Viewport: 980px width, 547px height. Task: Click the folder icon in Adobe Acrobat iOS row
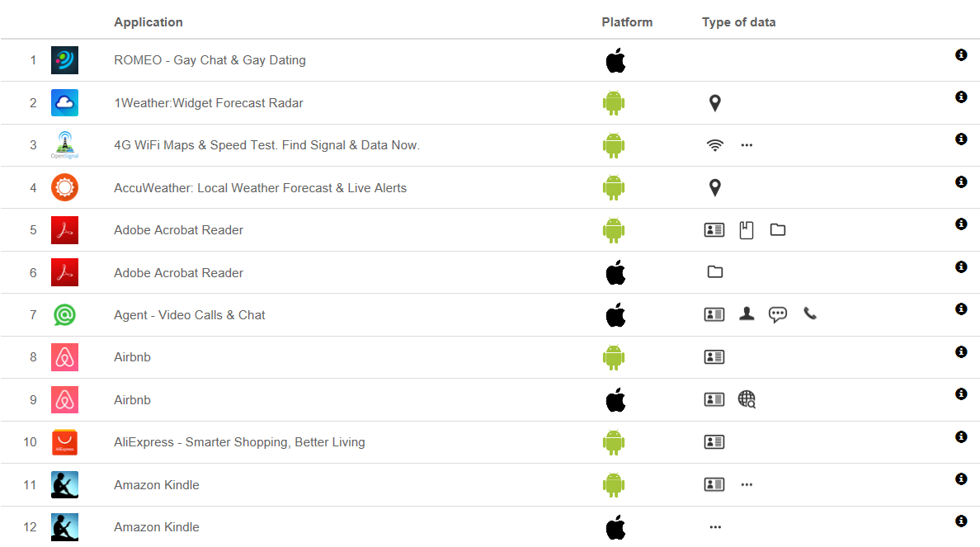click(x=715, y=272)
